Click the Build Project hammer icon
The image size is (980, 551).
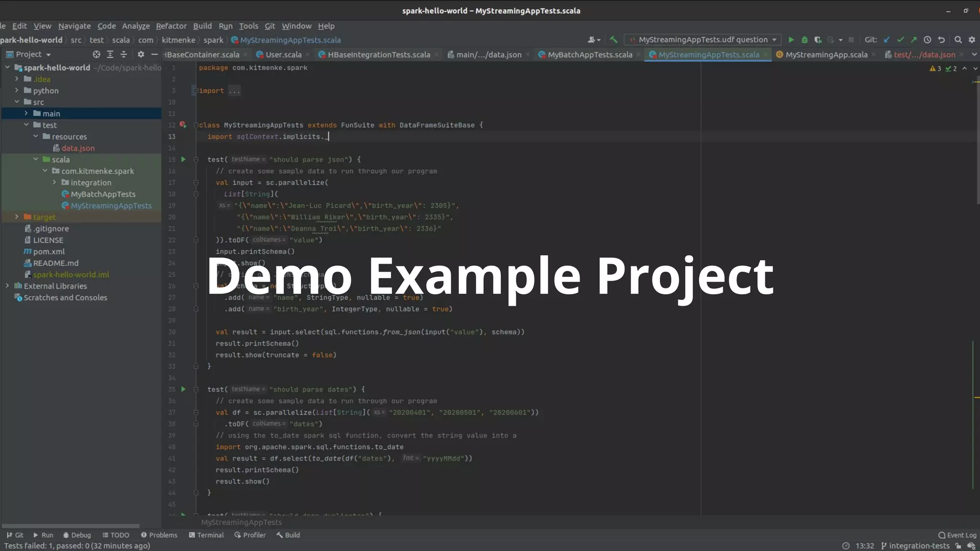click(613, 40)
